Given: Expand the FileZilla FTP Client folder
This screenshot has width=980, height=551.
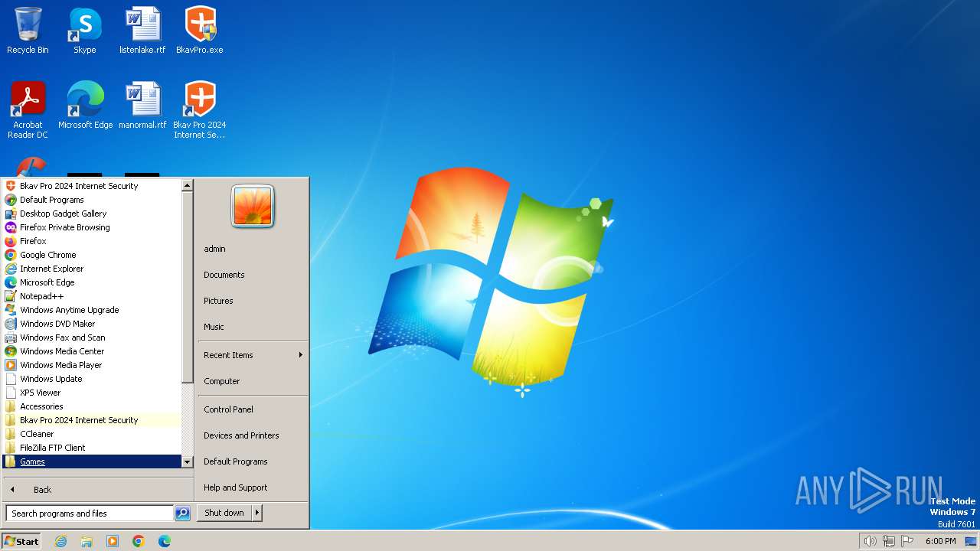Looking at the screenshot, I should 92,448.
